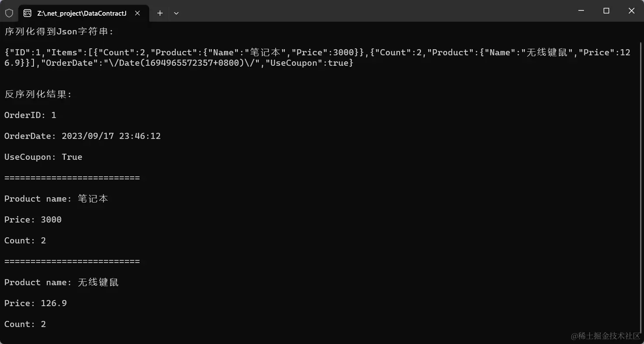This screenshot has width=644, height=344.
Task: Maximize the terminal window
Action: 606,11
